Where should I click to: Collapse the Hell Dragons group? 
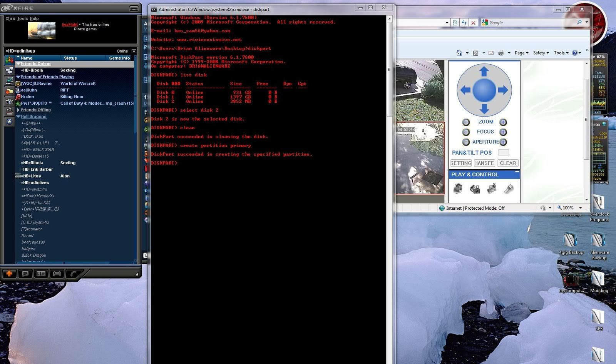(18, 117)
